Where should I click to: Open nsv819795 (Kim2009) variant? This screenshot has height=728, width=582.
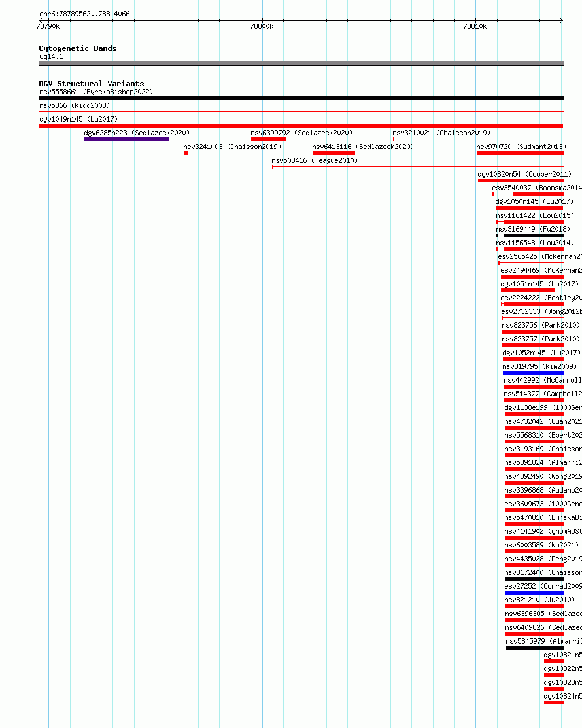tap(539, 367)
